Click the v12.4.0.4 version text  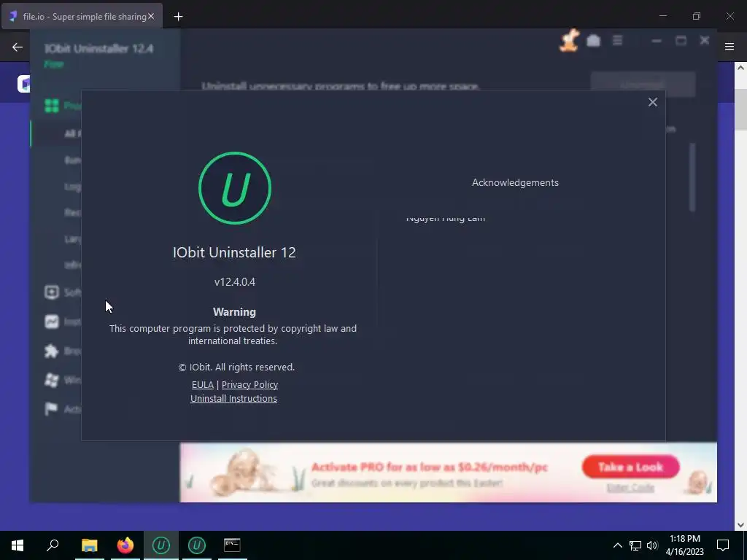coord(235,282)
